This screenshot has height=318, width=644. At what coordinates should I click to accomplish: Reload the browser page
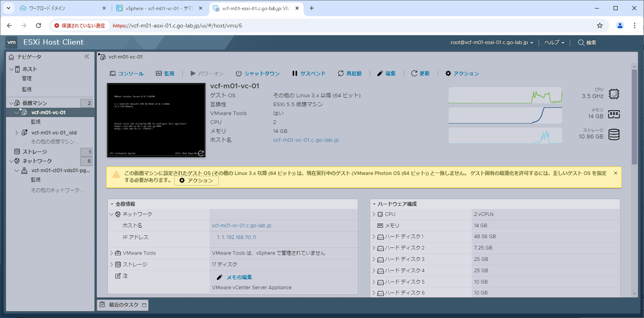click(38, 25)
